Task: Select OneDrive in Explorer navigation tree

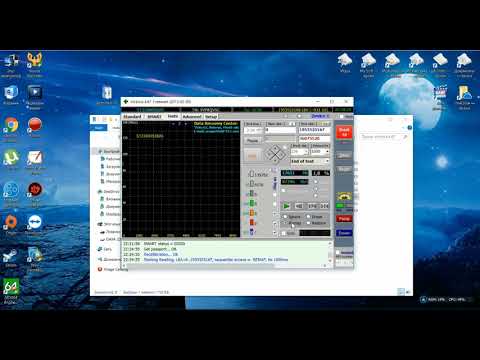Action: click(110, 191)
